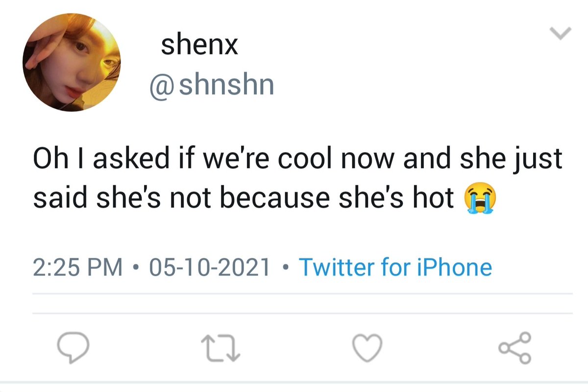Open shenx's profile picture
The width and height of the screenshot is (588, 392).
(71, 62)
